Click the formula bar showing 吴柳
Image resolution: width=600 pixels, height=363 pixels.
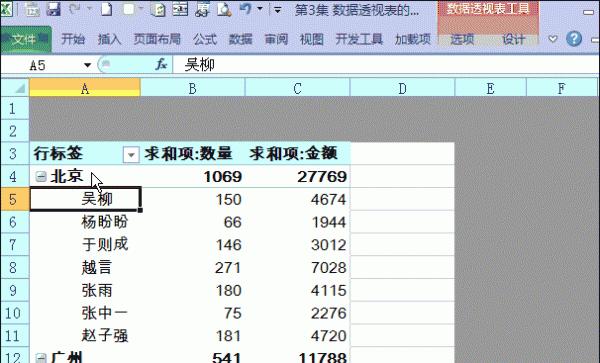(386, 65)
